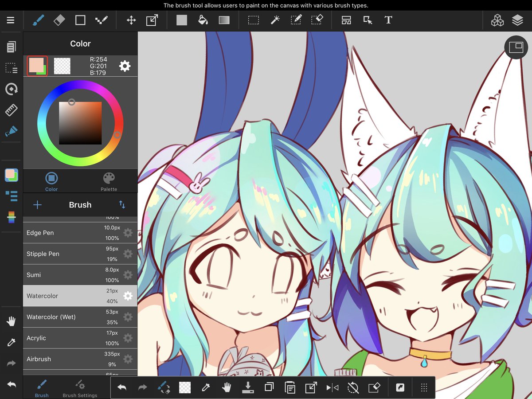Toggle brush/eraser switch in shortcut bar
Image resolution: width=532 pixels, height=399 pixels.
pos(164,387)
